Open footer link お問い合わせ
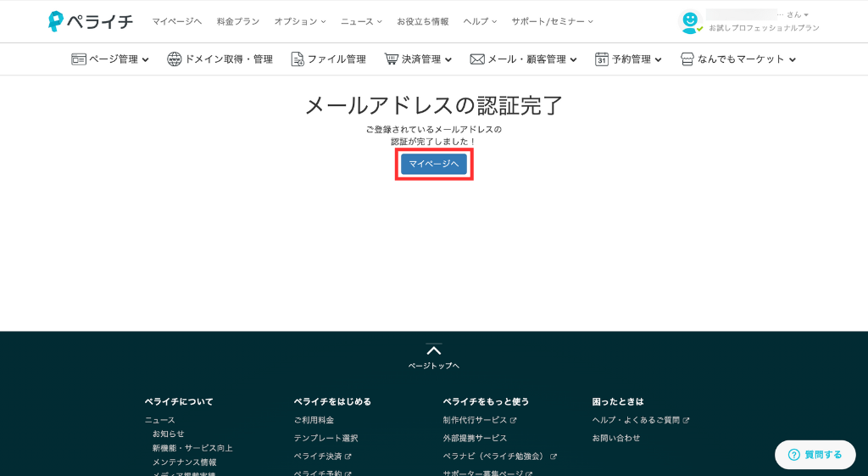This screenshot has width=868, height=476. coord(616,438)
